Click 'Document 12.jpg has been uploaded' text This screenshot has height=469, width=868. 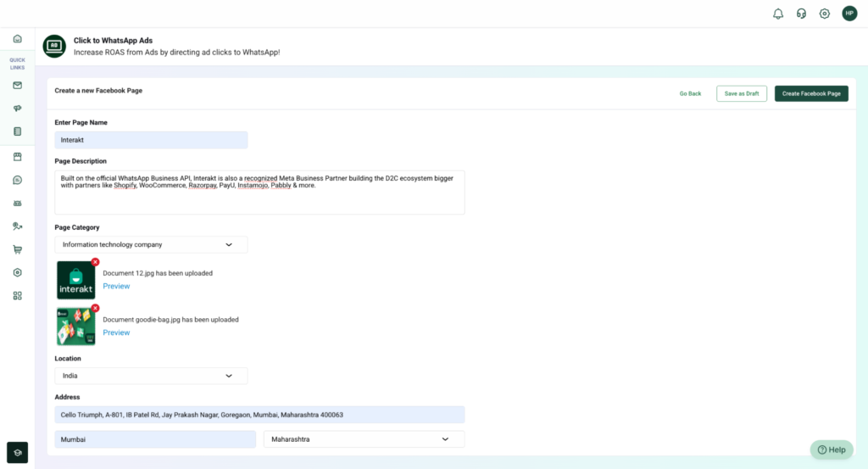click(158, 273)
